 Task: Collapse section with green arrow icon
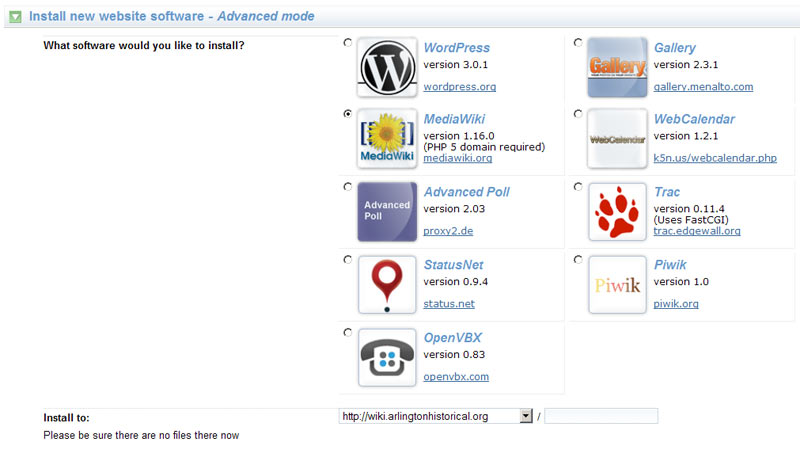coord(15,17)
